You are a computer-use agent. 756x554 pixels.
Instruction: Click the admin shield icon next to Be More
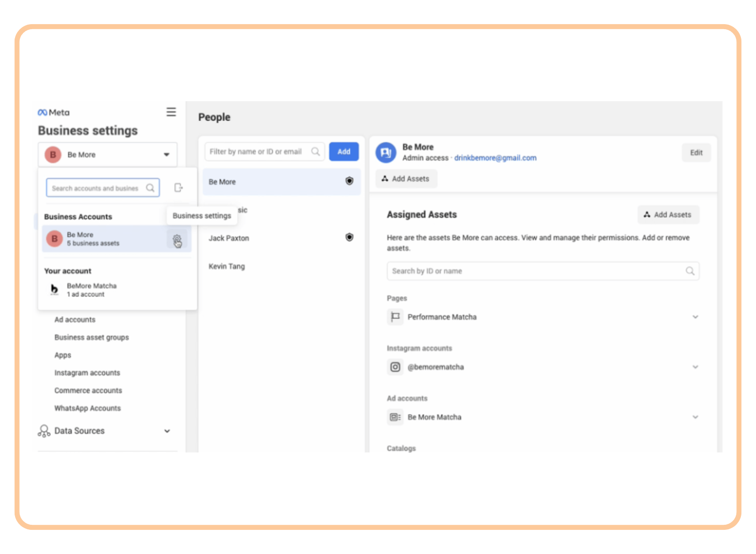pyautogui.click(x=349, y=181)
